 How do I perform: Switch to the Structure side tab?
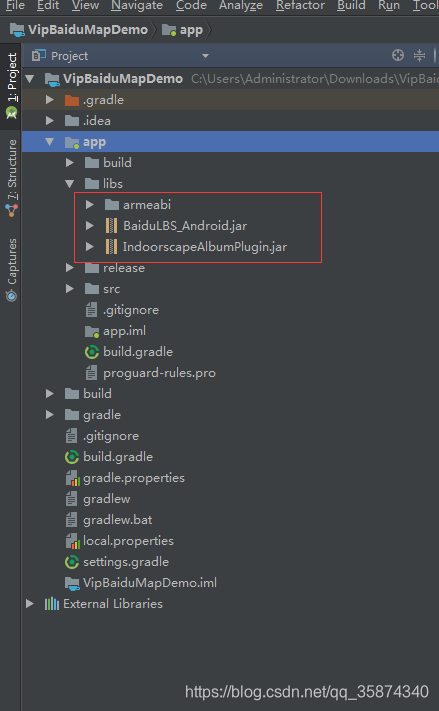point(11,177)
